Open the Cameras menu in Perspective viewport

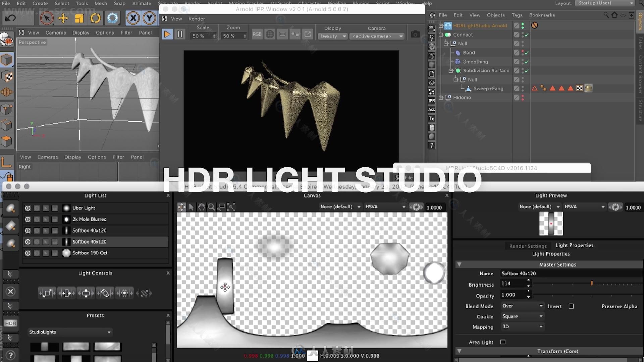point(56,33)
